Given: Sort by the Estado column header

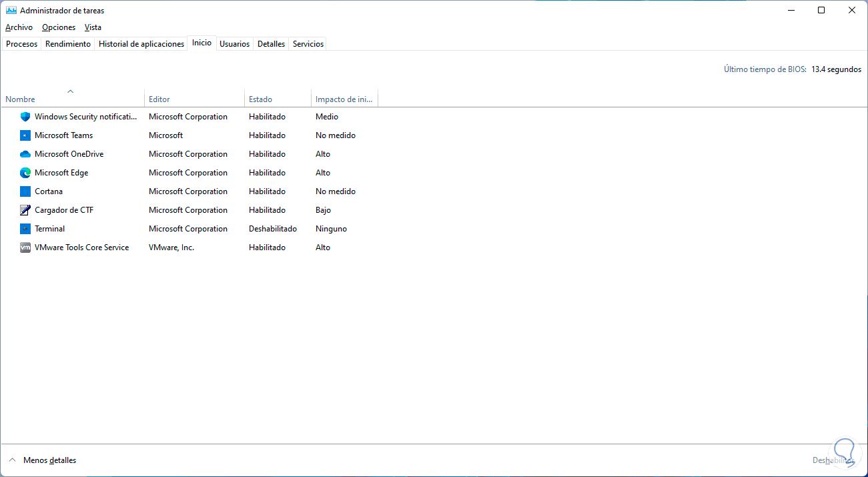Looking at the screenshot, I should pyautogui.click(x=278, y=97).
